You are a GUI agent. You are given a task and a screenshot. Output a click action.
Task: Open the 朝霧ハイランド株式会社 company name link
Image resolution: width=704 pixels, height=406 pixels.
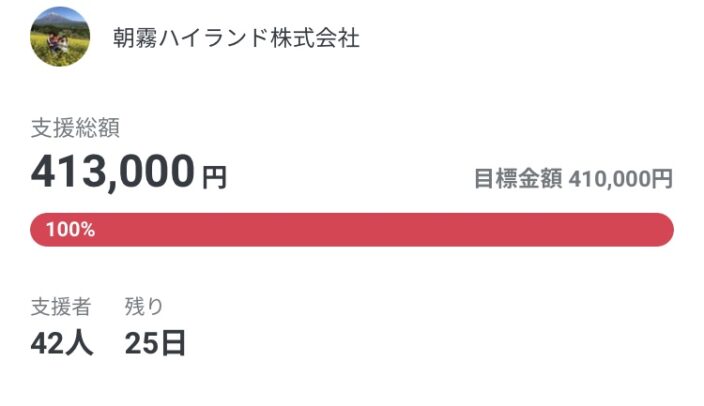point(236,39)
